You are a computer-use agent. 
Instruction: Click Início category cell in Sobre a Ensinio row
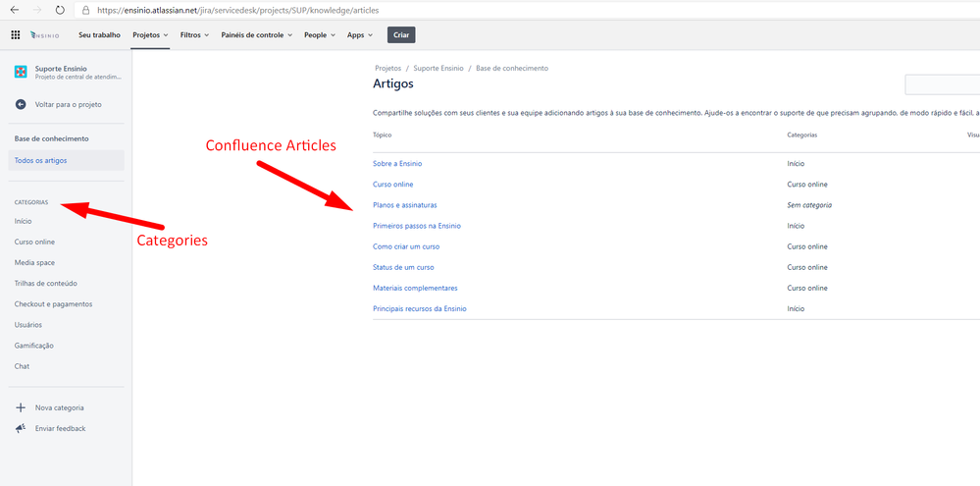796,163
